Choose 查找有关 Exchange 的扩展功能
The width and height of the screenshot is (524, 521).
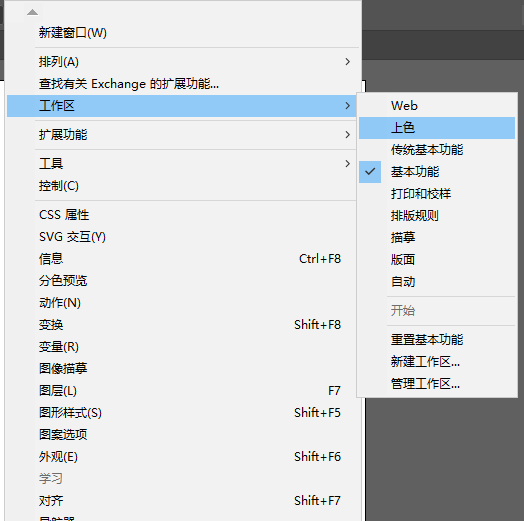coord(182,84)
